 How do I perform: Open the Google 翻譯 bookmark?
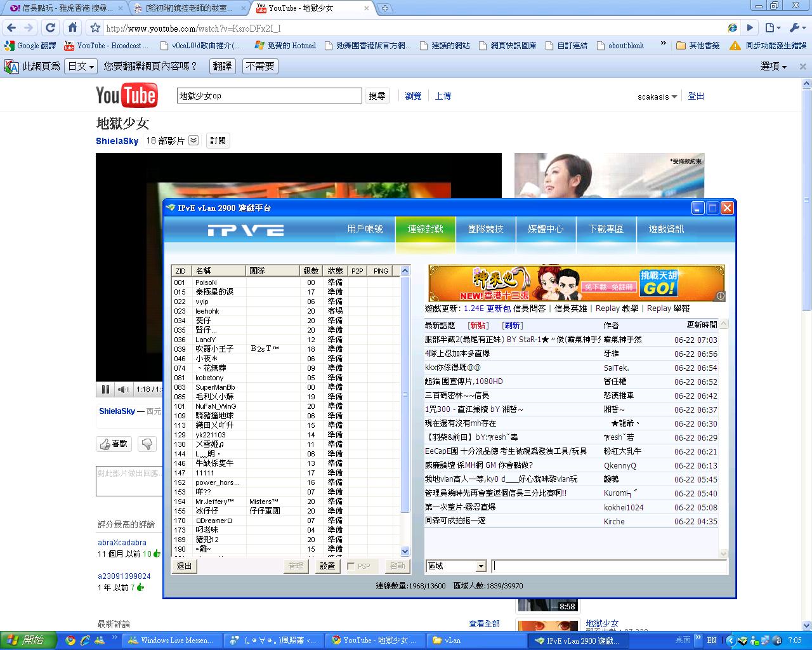(30, 46)
